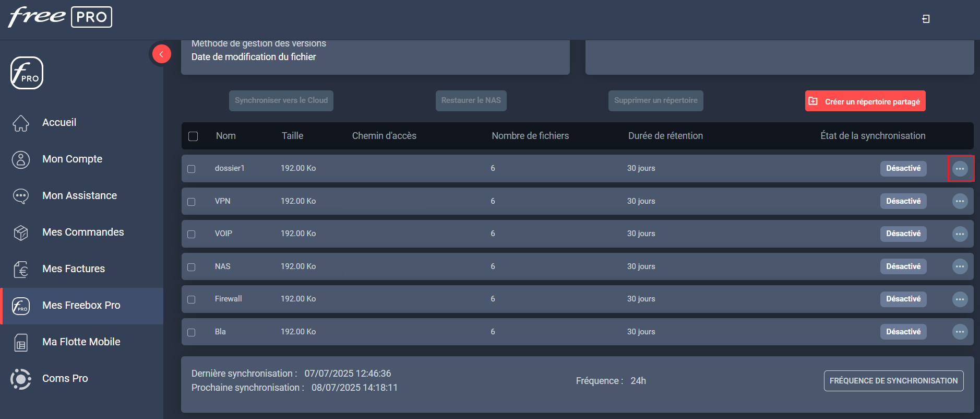
Task: Click Créer un répertoire partagé button
Action: [x=865, y=101]
